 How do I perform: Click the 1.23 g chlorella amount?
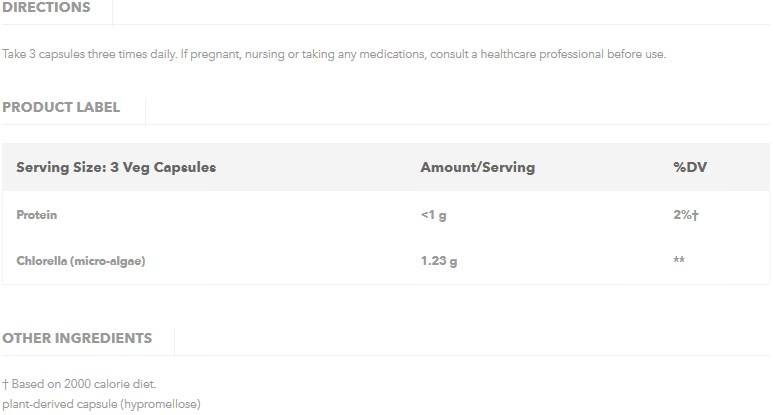[x=439, y=261]
